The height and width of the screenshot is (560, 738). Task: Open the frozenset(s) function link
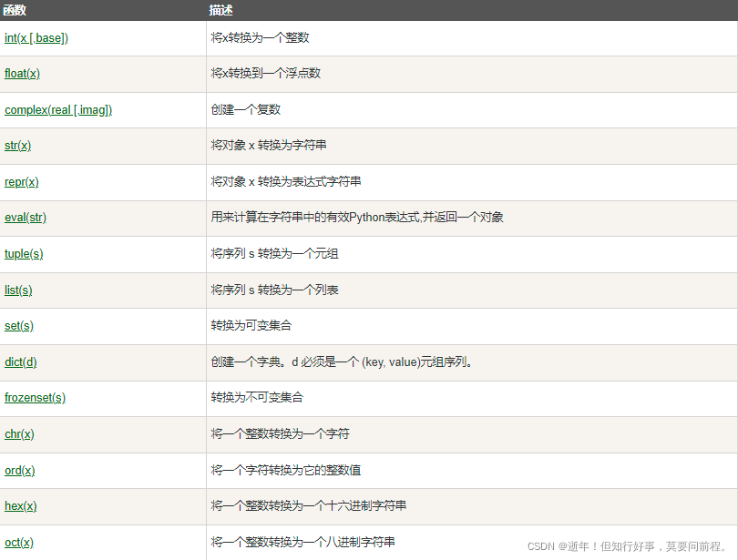click(35, 398)
